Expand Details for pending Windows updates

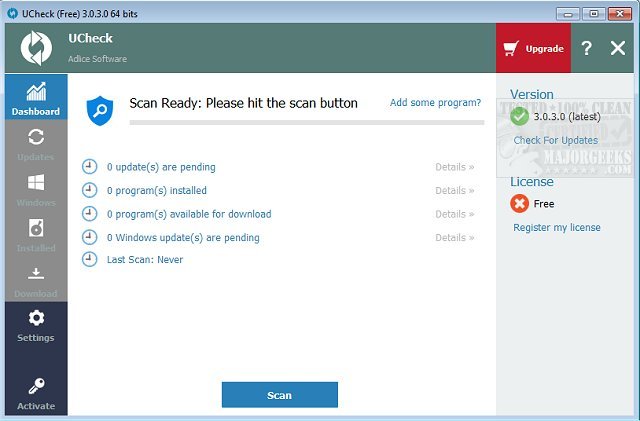tap(455, 238)
